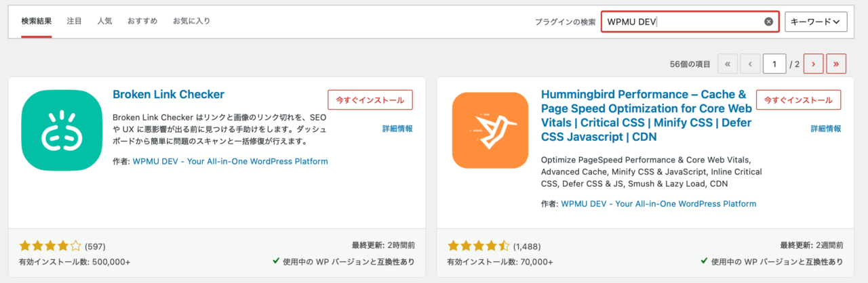Open the キーワード search type dropdown
868x283 pixels.
point(816,22)
